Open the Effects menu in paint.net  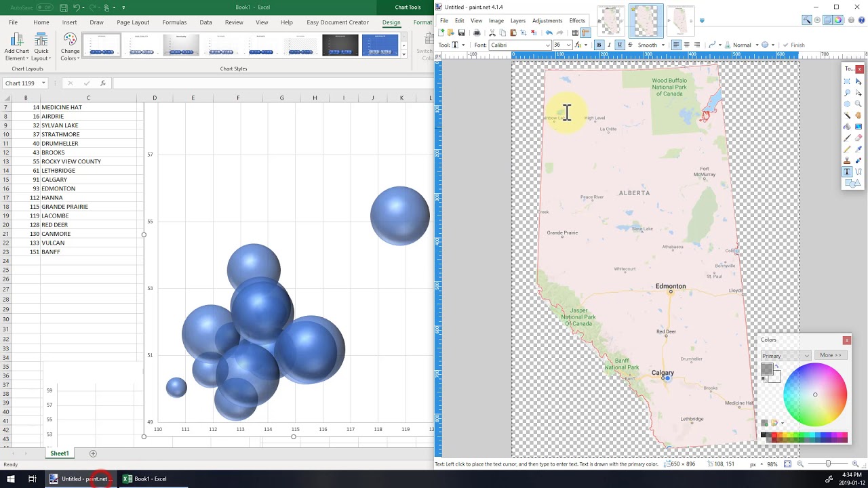577,20
